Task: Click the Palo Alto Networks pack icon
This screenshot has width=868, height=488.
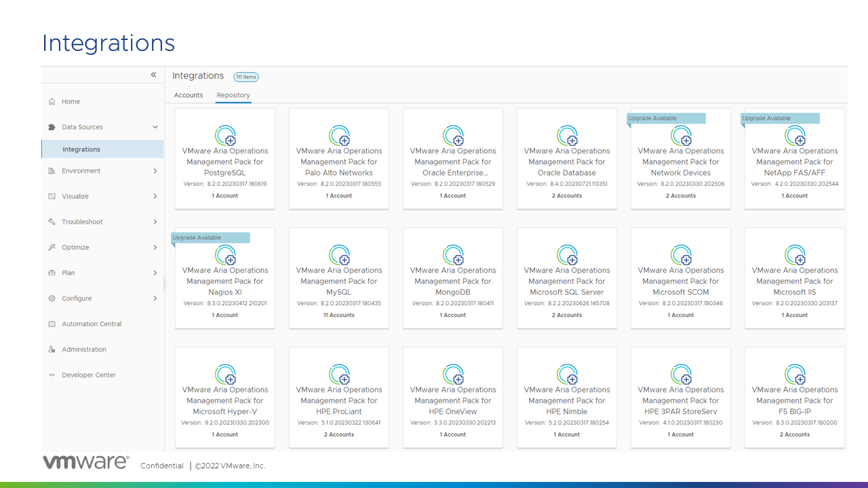Action: click(339, 136)
